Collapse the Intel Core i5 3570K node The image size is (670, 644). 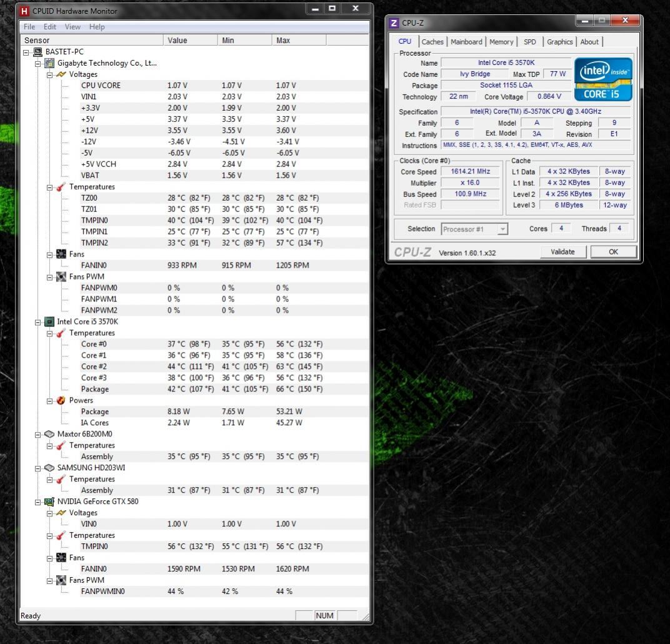click(x=37, y=323)
